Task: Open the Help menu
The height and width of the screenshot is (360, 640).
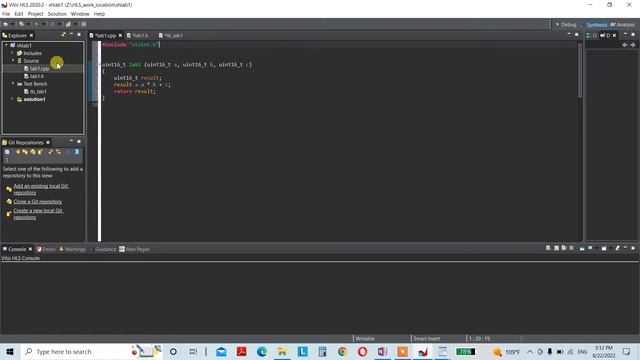Action: [x=99, y=14]
